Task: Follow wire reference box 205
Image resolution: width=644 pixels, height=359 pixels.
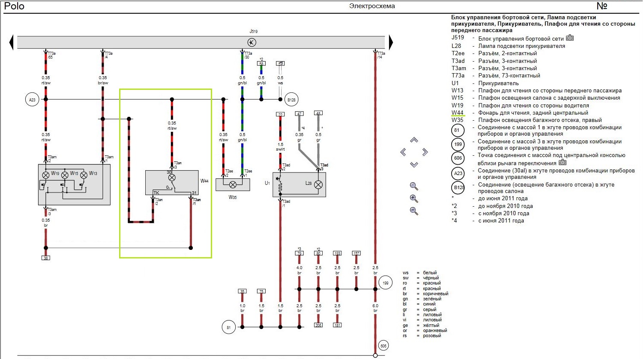Action: [318, 325]
